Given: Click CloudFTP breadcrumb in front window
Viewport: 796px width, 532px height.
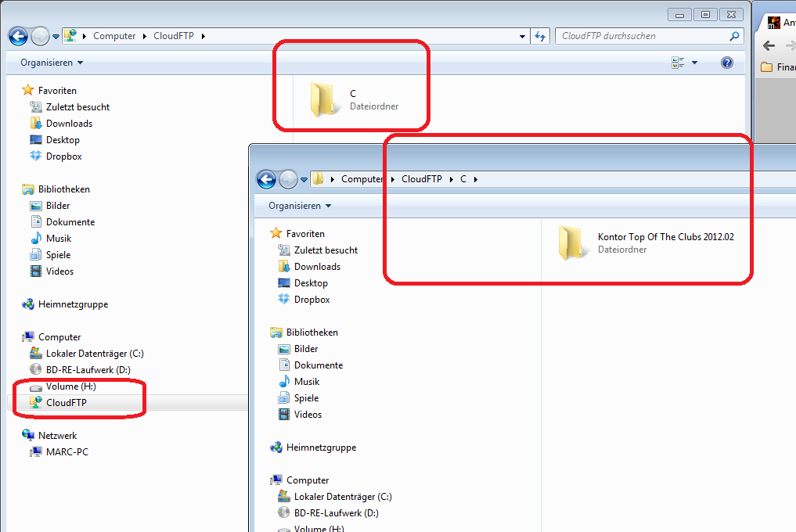Looking at the screenshot, I should click(421, 179).
